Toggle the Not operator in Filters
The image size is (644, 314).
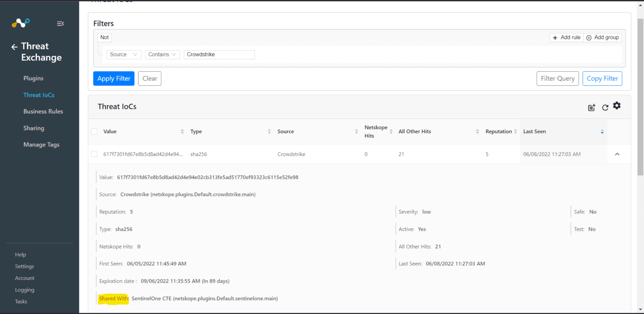click(104, 37)
